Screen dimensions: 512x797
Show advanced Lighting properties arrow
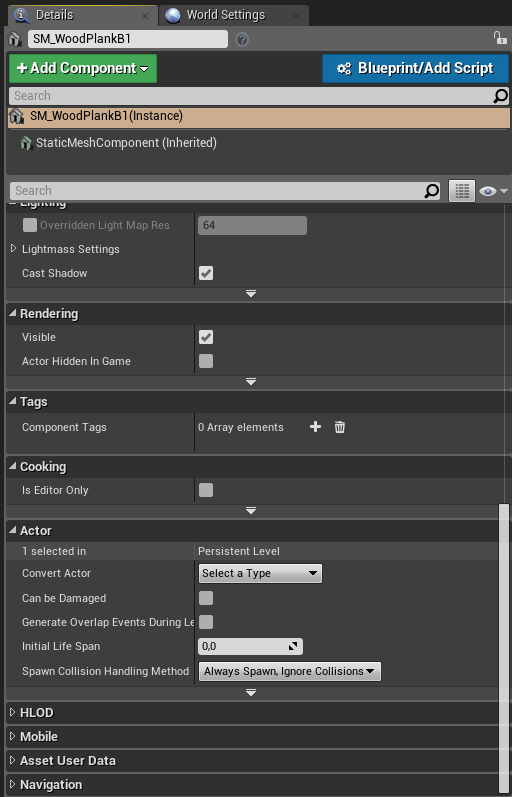point(251,294)
